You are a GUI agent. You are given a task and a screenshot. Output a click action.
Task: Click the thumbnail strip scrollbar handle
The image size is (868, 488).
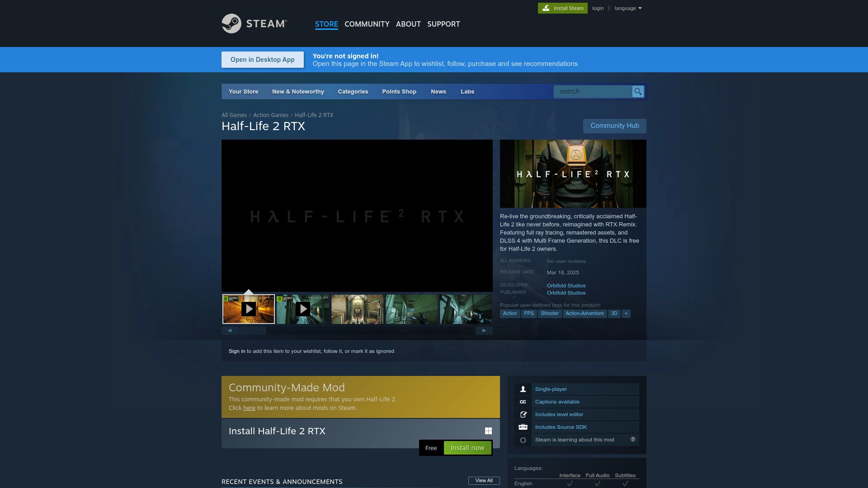(253, 331)
